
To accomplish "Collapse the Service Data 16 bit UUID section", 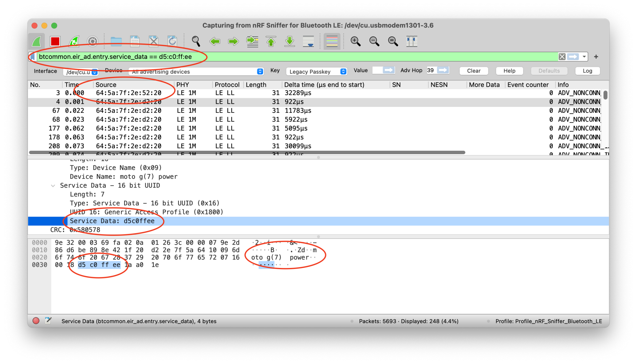I will [x=53, y=186].
